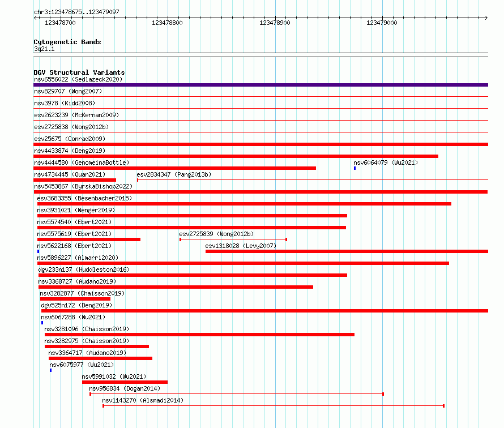Click the red bar under nsv5991032
Image resolution: width=504 pixels, height=428 pixels.
125,382
